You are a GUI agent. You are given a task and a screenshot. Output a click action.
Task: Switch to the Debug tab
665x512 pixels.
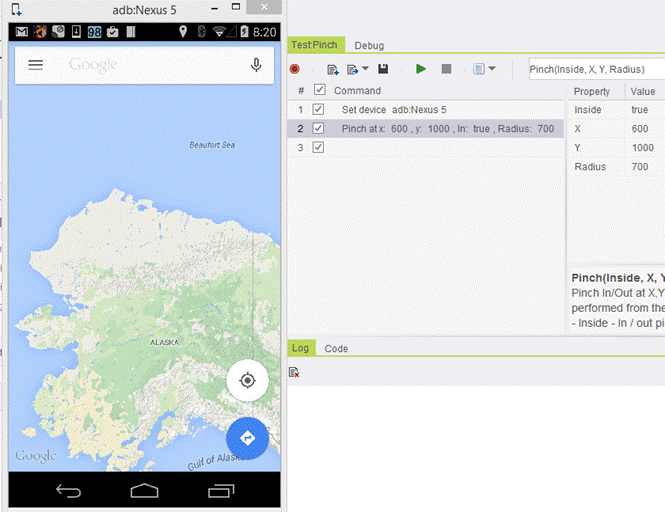[x=369, y=46]
